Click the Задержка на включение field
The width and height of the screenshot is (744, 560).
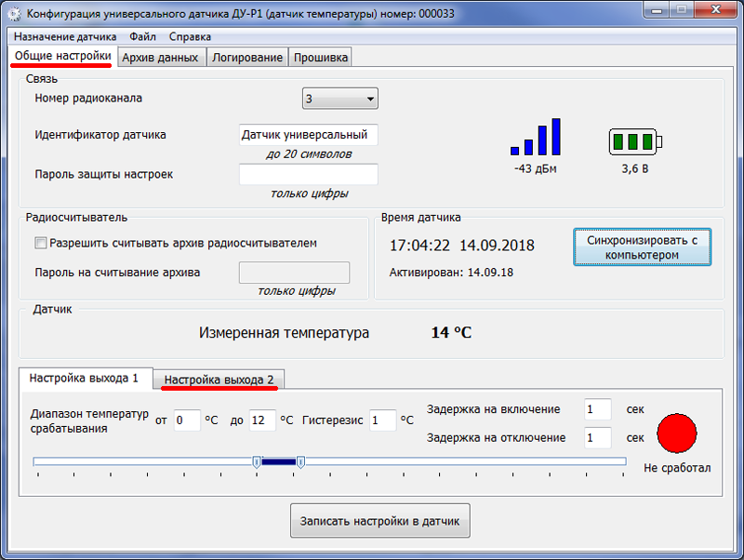(x=597, y=409)
